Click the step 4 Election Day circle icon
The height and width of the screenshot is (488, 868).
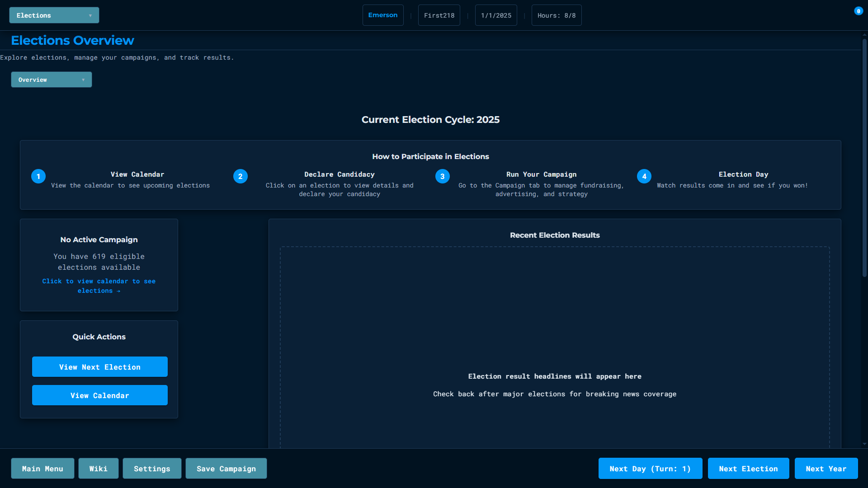pos(644,176)
